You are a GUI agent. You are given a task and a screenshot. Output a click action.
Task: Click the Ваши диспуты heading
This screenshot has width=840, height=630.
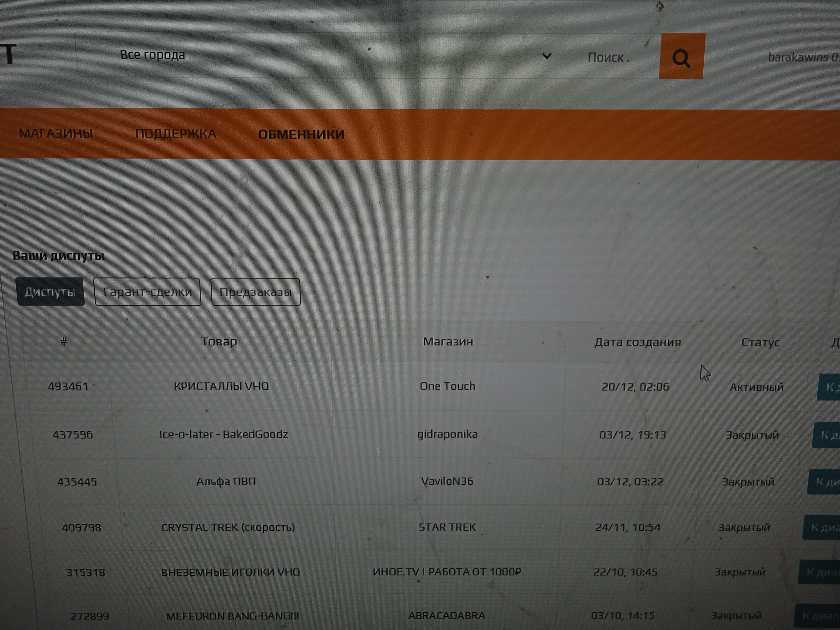click(59, 256)
